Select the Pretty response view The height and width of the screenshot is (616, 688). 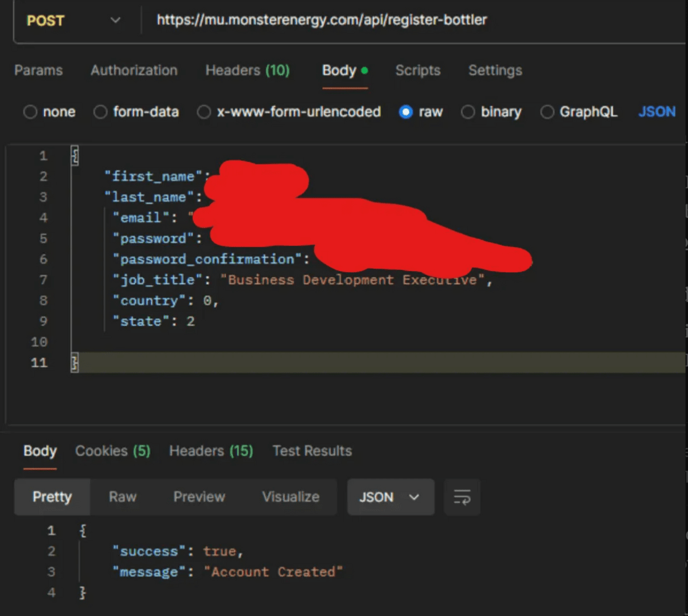52,497
